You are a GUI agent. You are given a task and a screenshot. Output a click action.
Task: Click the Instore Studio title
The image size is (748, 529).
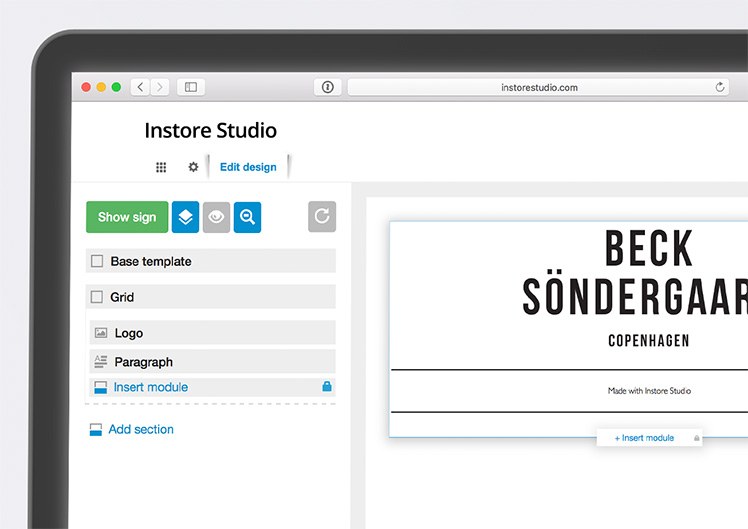(210, 130)
